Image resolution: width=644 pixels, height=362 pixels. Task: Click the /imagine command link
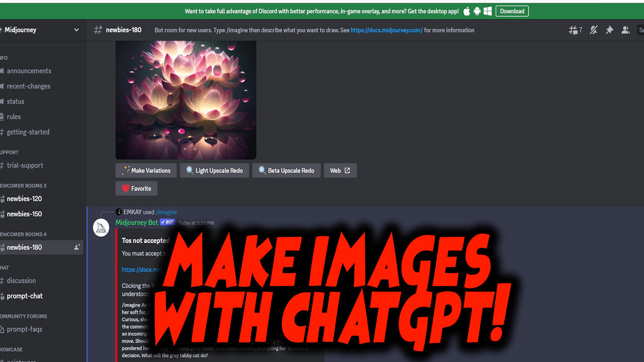click(166, 212)
